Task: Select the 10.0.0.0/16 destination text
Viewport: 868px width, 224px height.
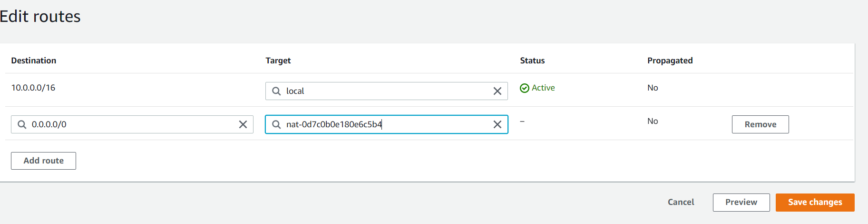Action: coord(33,88)
